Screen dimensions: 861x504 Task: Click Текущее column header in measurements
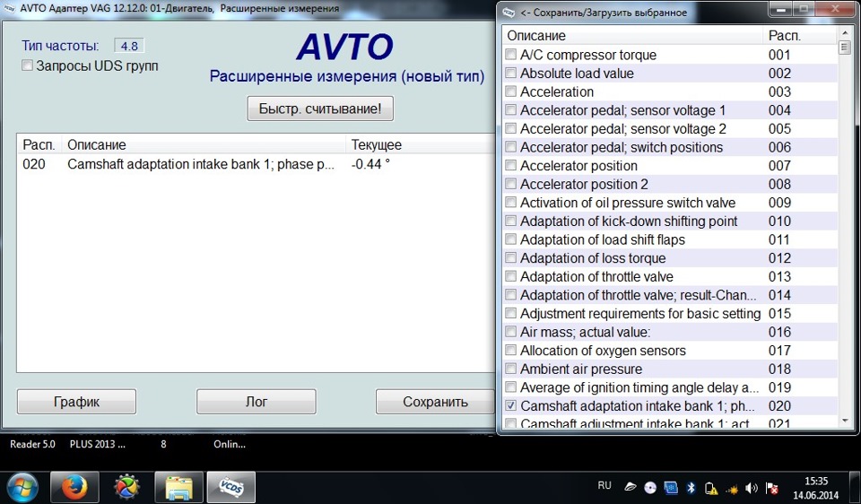pos(420,145)
